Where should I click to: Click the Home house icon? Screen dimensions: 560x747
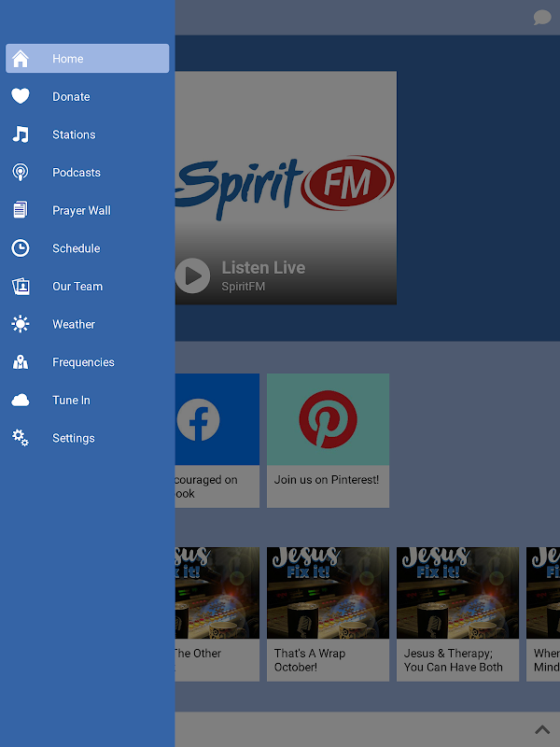coord(21,59)
